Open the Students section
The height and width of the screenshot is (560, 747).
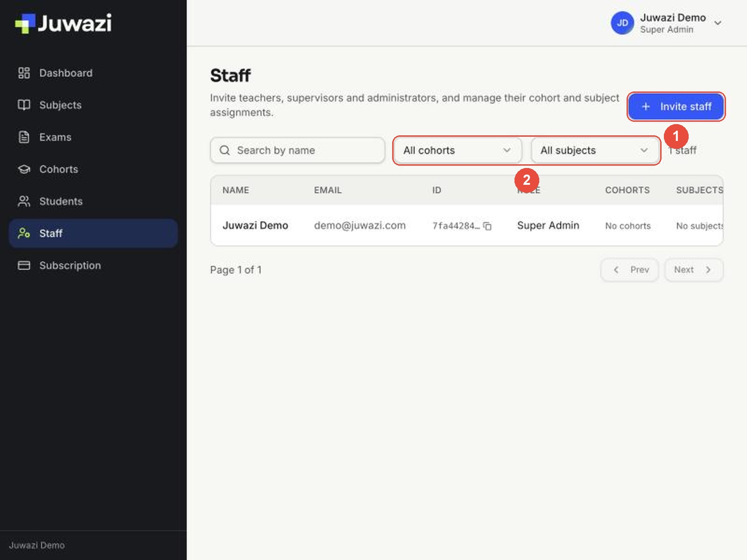[x=93, y=201]
